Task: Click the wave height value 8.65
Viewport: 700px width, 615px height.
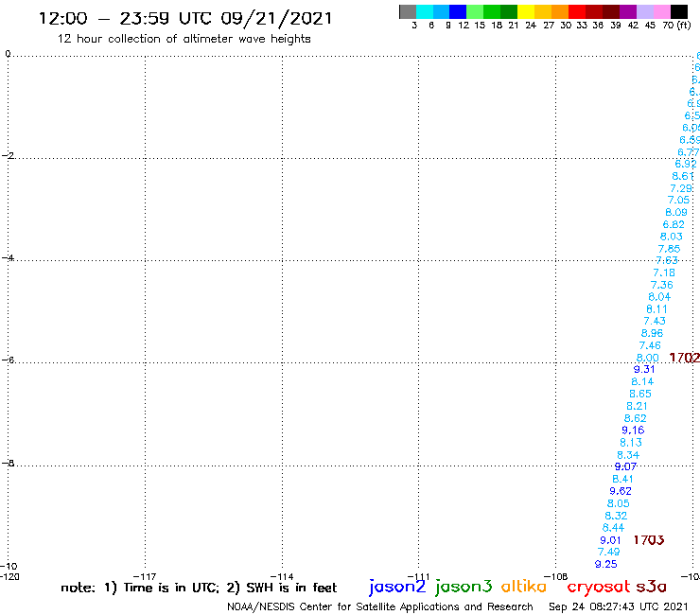Action: 640,394
